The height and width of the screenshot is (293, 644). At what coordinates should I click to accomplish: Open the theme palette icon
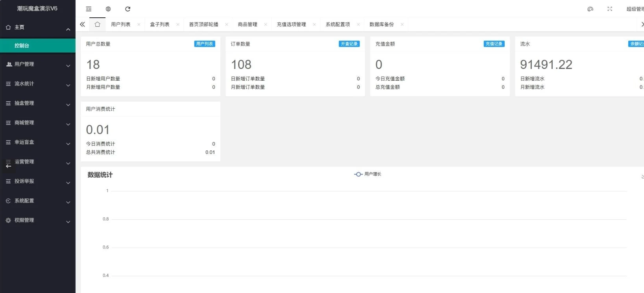pyautogui.click(x=590, y=9)
